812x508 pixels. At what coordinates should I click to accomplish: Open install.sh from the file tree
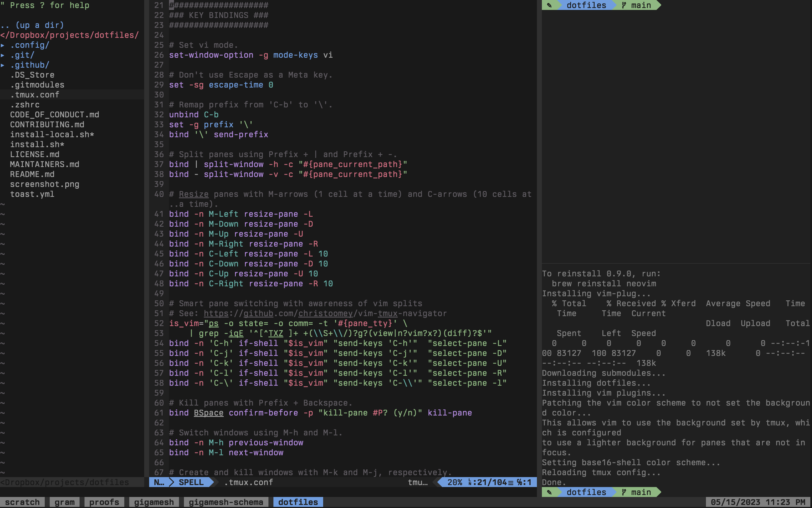(x=37, y=144)
